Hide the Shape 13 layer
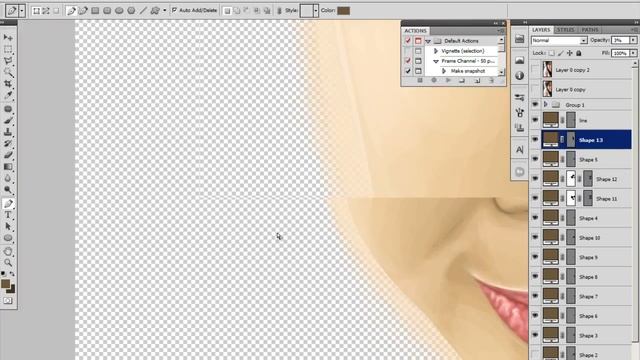640x360 pixels. (x=535, y=140)
